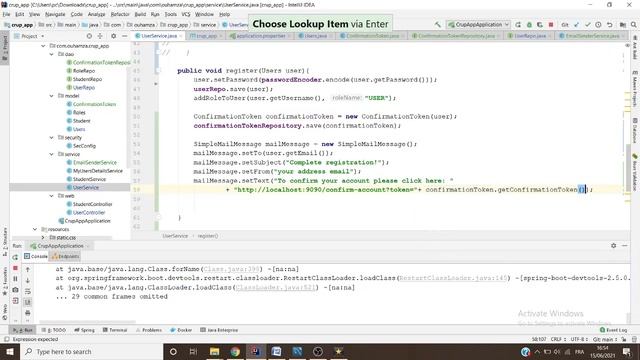Viewport: 640px width, 360px height.
Task: Open Event Log in status bar
Action: click(x=613, y=330)
